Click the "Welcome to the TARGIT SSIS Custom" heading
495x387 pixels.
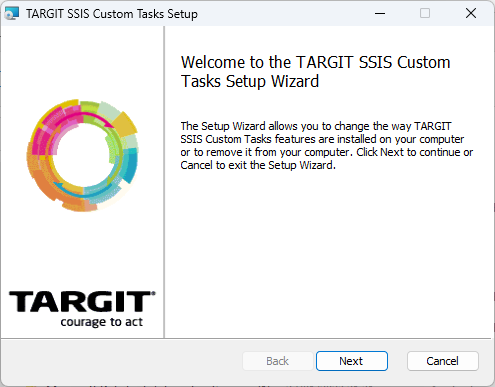point(315,72)
